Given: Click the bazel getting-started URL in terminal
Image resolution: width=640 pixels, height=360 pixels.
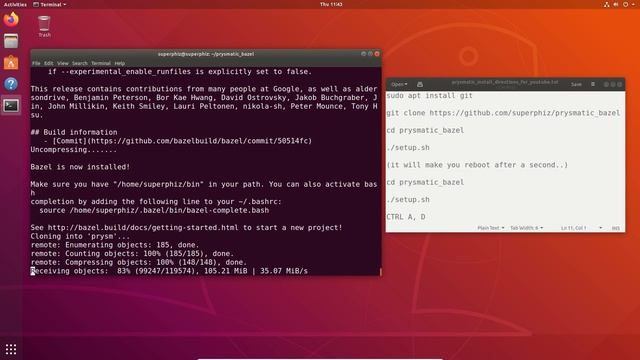Looking at the screenshot, I should (143, 227).
